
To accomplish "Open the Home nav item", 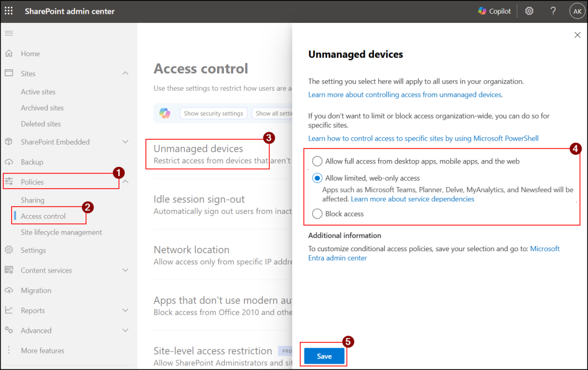I will point(30,53).
